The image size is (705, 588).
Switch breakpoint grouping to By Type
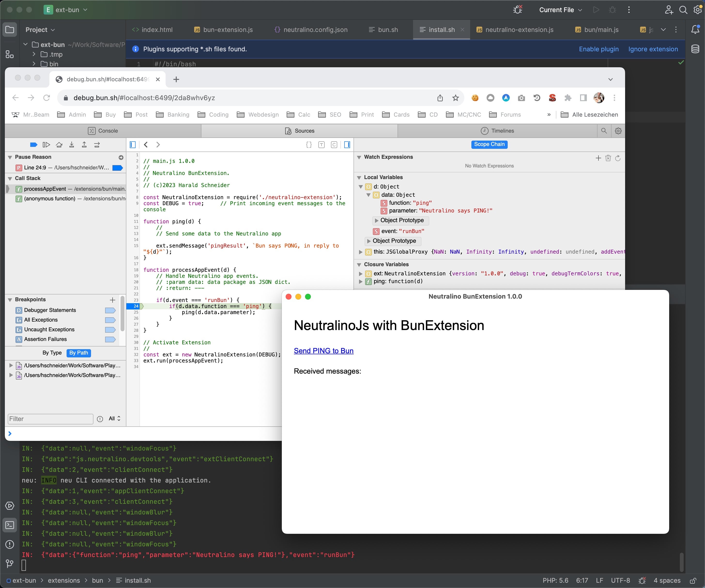pos(52,353)
